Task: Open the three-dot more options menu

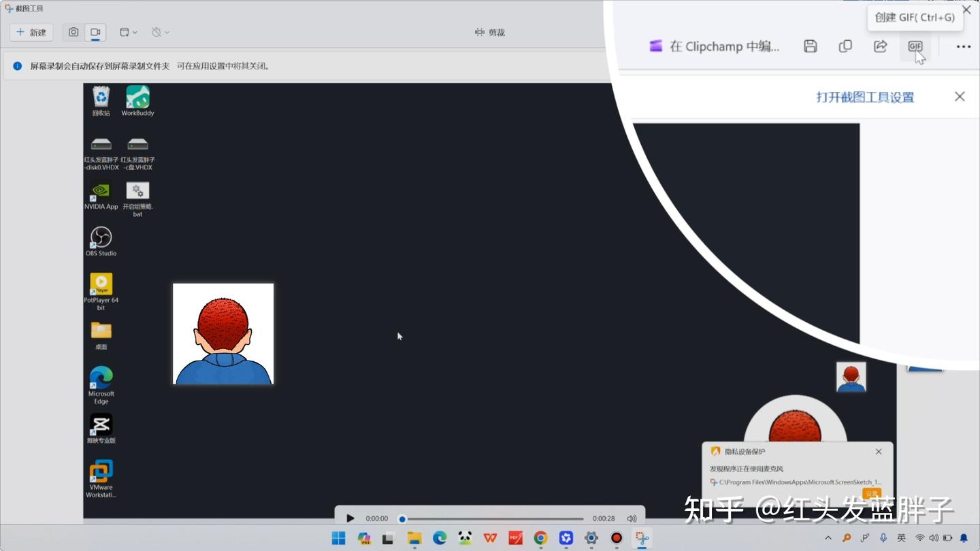Action: click(x=963, y=46)
